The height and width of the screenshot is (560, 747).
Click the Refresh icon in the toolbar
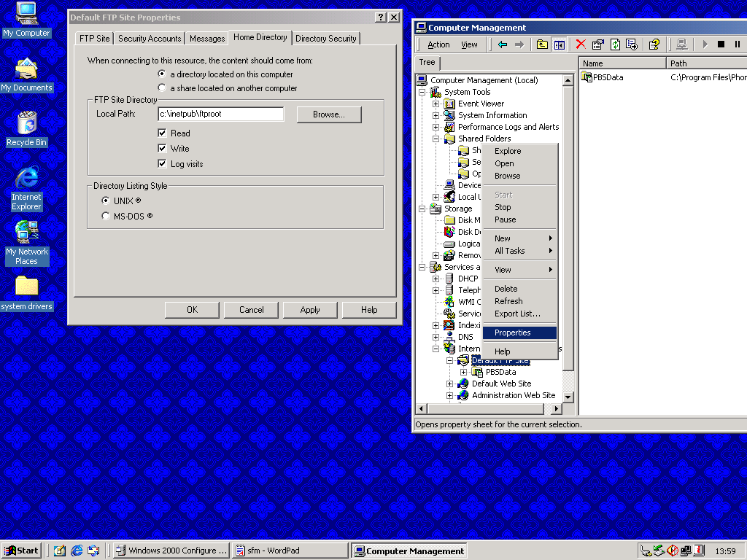pos(615,44)
